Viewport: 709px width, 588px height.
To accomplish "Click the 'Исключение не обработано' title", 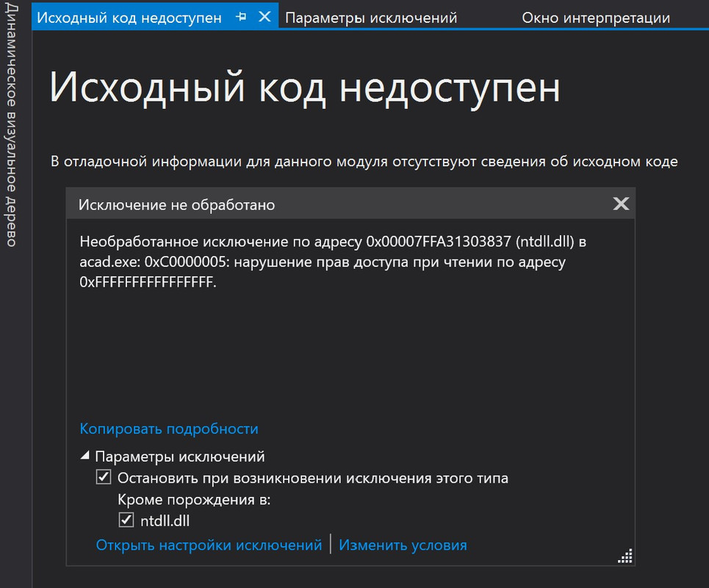I will (177, 204).
